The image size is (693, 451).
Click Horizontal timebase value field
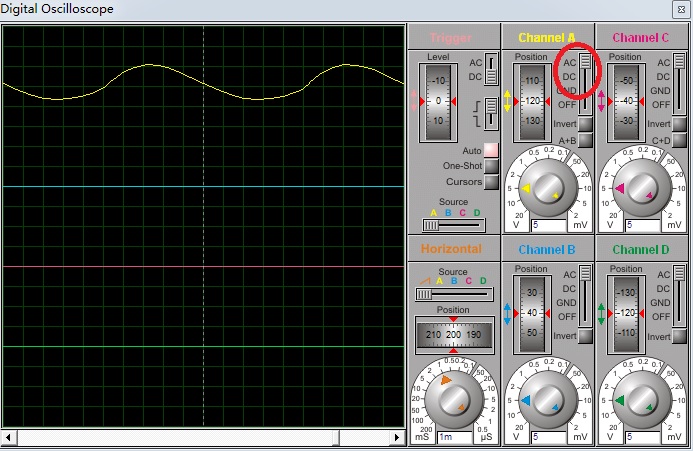453,437
